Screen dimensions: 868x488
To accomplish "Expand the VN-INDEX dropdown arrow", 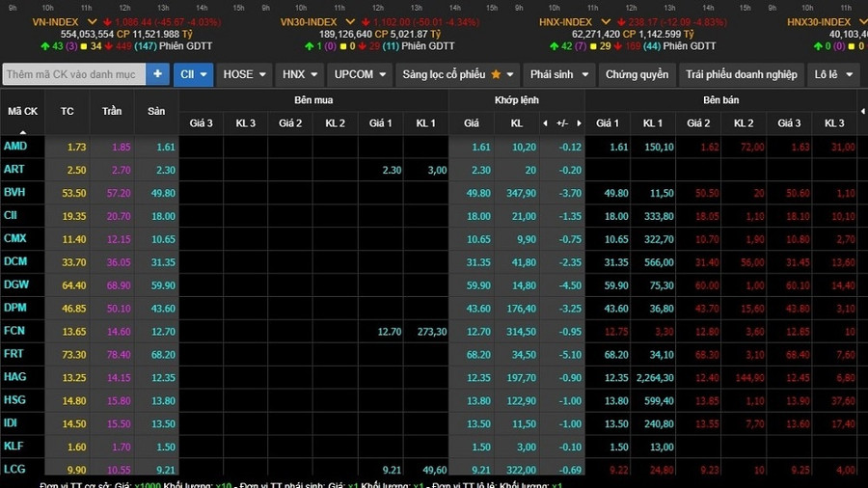I will 92,21.
